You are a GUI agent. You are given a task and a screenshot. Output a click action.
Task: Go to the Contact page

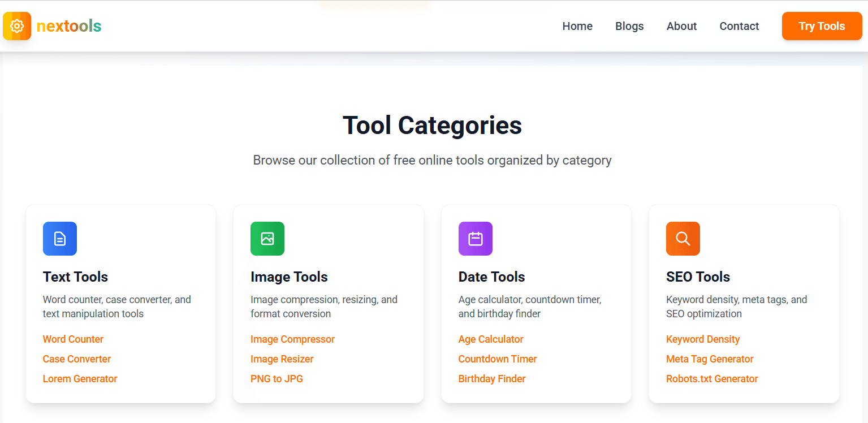739,26
